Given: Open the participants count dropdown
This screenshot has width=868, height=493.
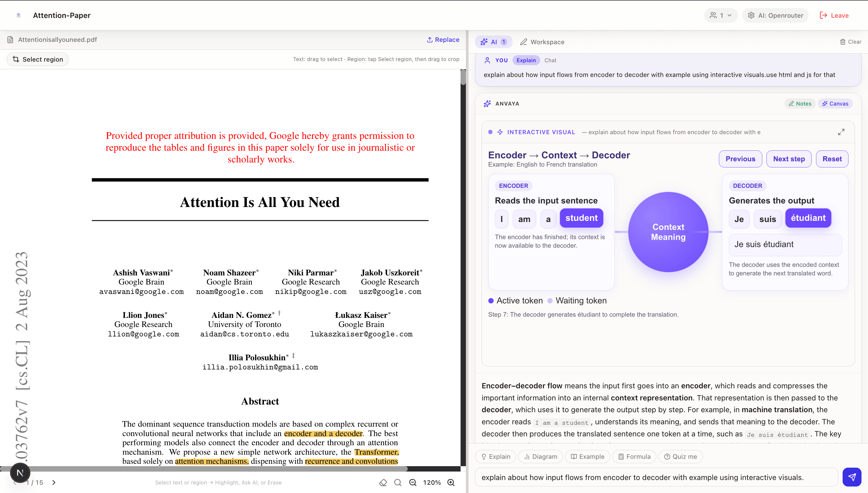Looking at the screenshot, I should click(721, 15).
